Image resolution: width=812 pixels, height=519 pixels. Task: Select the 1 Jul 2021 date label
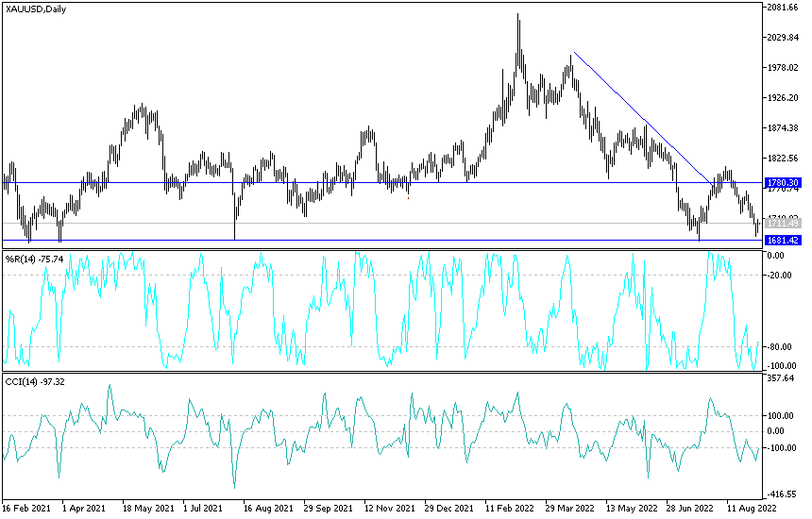pyautogui.click(x=203, y=509)
